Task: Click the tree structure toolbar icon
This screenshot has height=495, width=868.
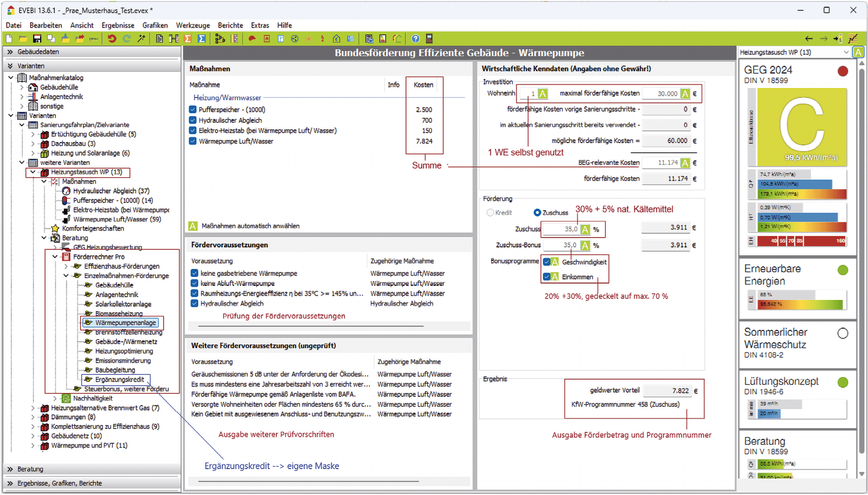Action: (x=220, y=39)
